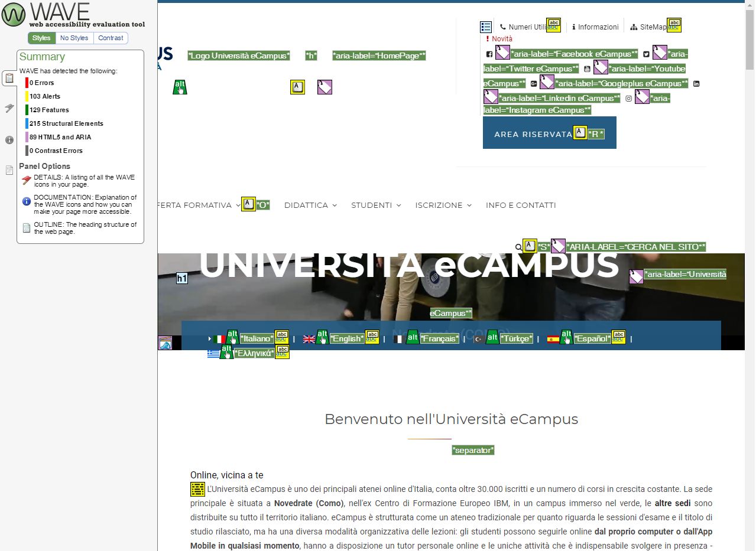Click the 'Benvenuto nell'Università eCampus' heading

click(x=452, y=419)
